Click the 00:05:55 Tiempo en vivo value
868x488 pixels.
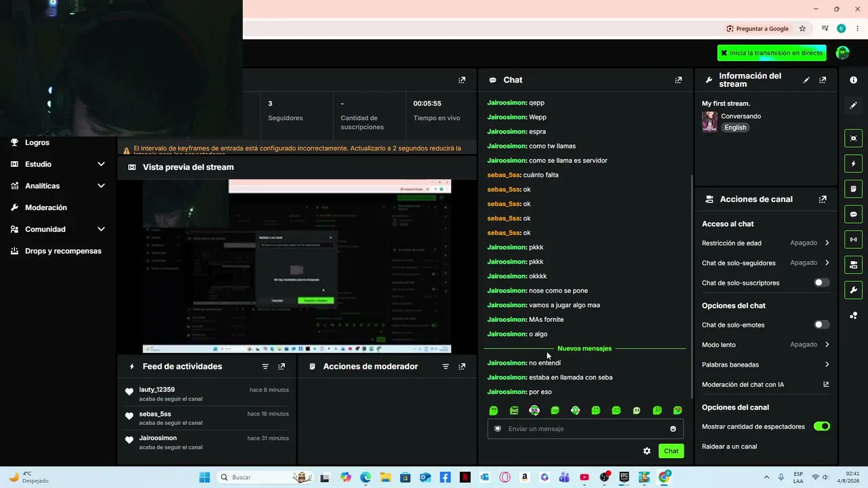427,104
